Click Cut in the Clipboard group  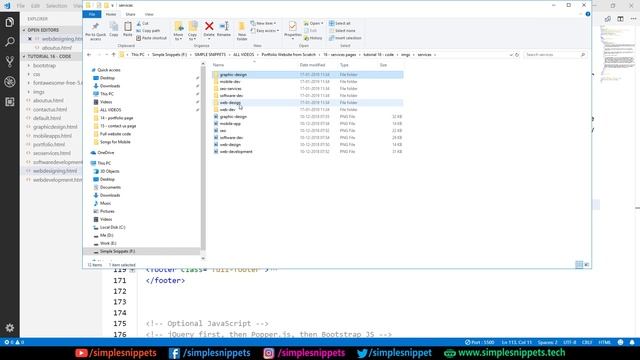click(x=143, y=23)
